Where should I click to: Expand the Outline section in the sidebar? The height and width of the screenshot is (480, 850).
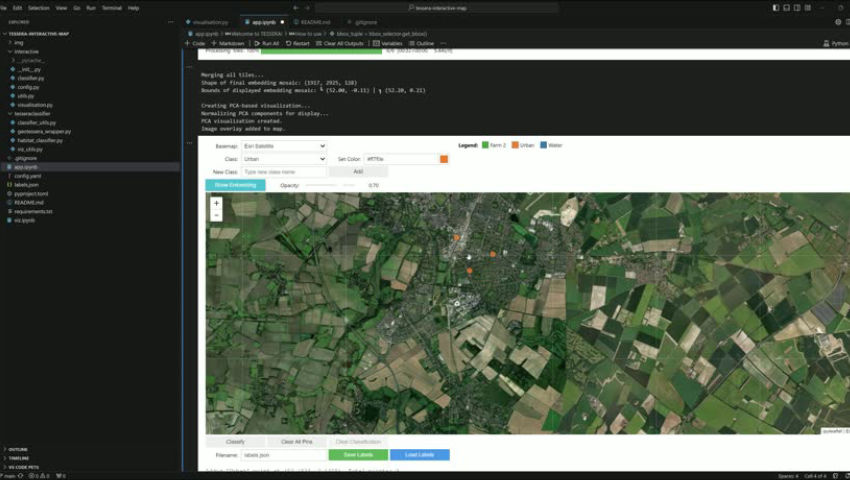tap(17, 450)
